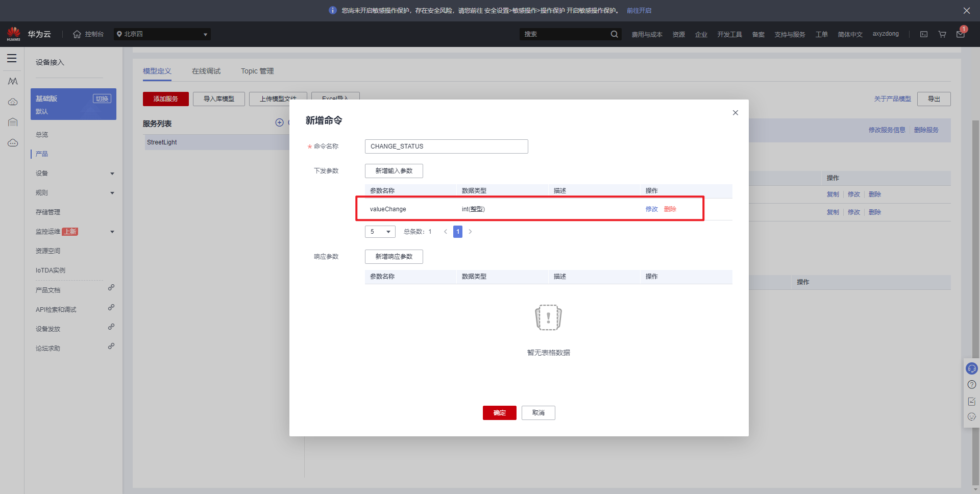
Task: Cancel the dialog with 取消
Action: click(x=538, y=413)
